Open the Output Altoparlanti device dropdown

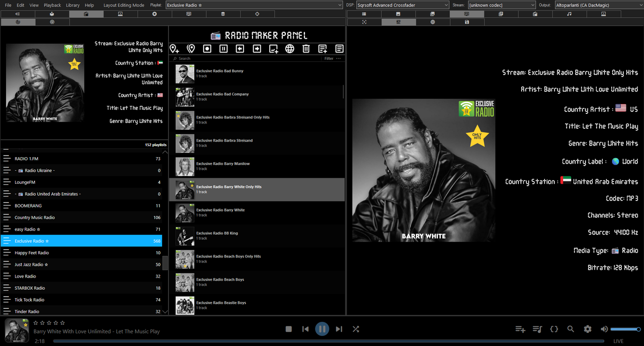598,5
